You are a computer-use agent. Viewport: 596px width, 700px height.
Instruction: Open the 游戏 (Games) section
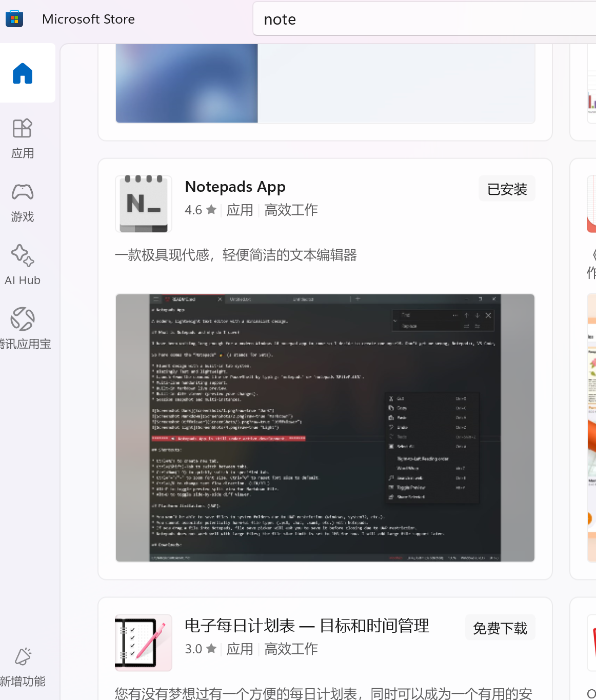click(x=23, y=203)
